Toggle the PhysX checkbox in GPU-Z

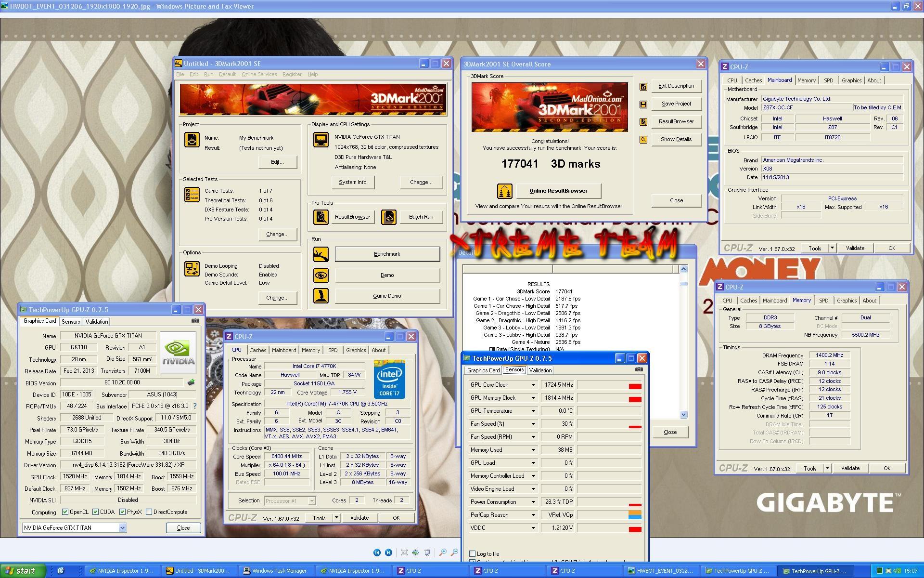tap(123, 512)
